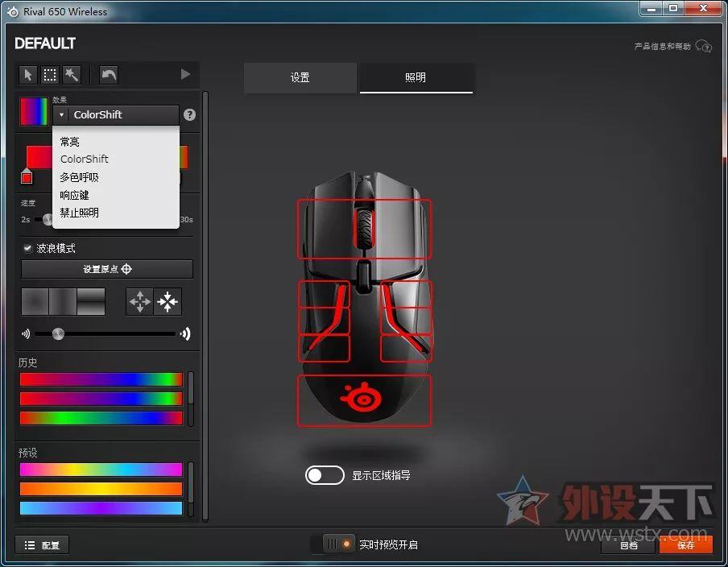Screen dimensions: 728x567
Task: Choose 多色呼吸 from the effect list
Action: [79, 177]
